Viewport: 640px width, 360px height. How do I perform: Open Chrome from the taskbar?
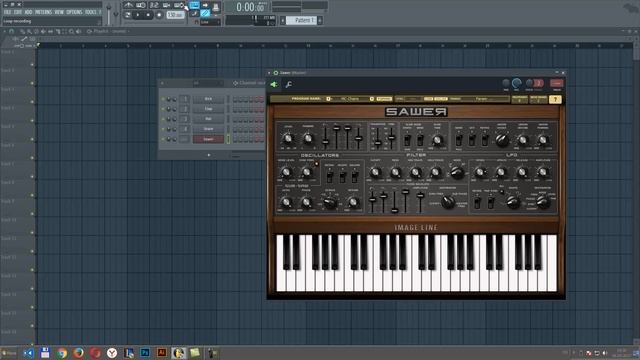(61, 353)
